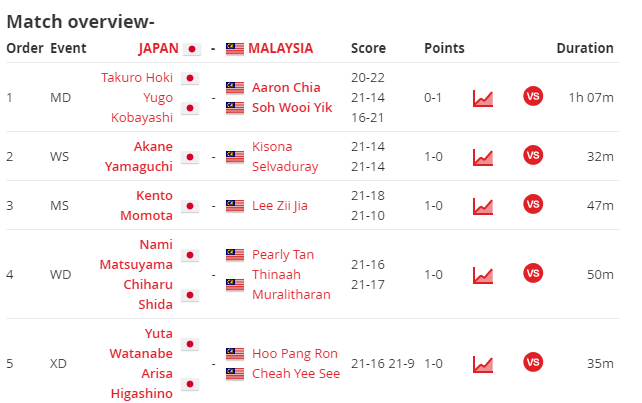Open score graph for Momota's MS match
The height and width of the screenshot is (403, 642).
point(483,206)
